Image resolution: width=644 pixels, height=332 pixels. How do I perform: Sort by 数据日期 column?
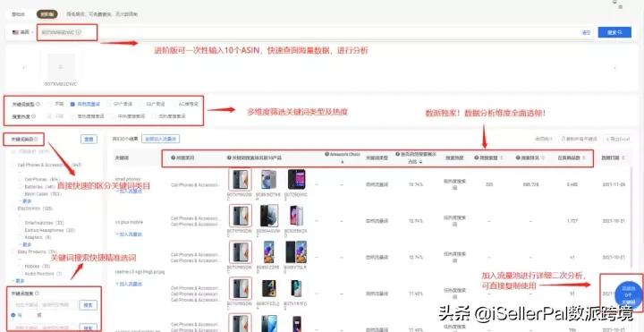(x=623, y=157)
